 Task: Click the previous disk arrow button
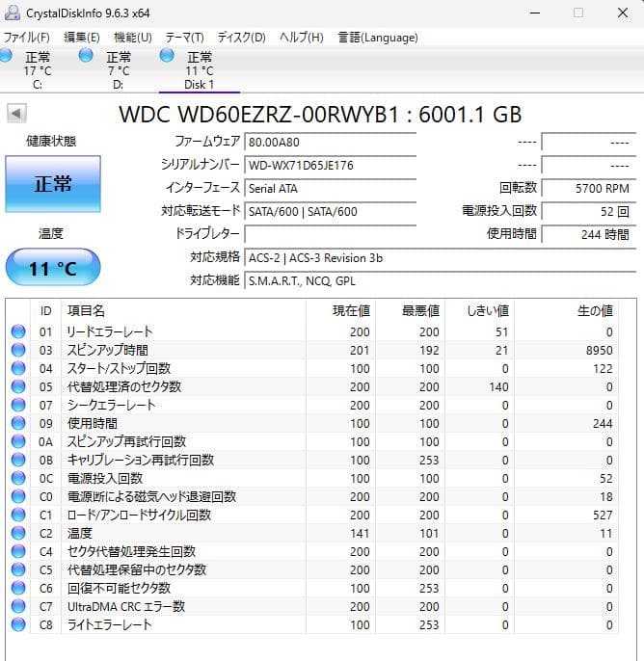point(16,114)
